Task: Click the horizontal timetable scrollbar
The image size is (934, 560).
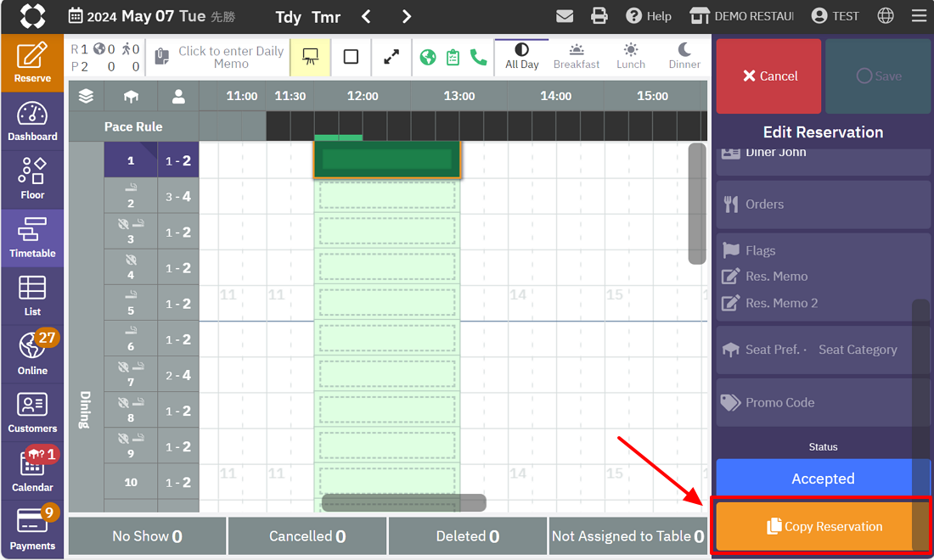Action: click(x=403, y=503)
